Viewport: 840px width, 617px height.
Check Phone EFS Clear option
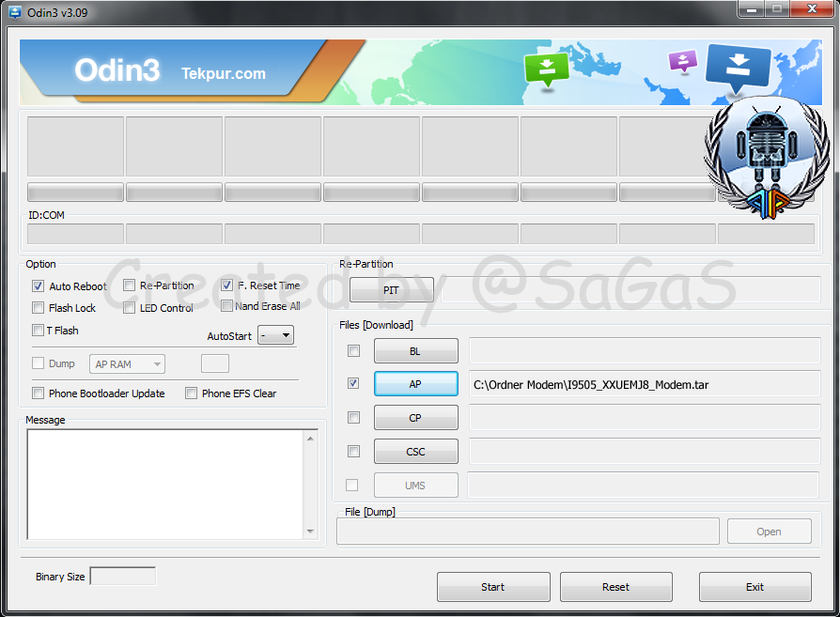(x=191, y=393)
